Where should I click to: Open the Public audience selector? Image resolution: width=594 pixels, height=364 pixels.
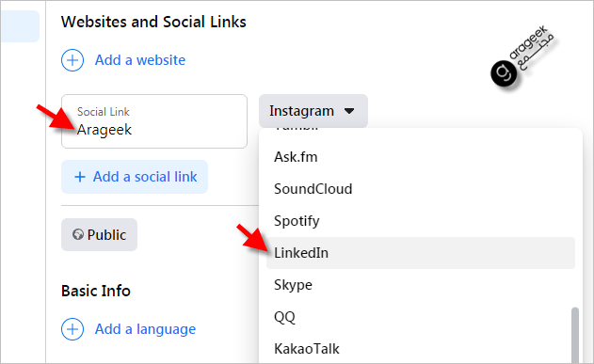99,234
